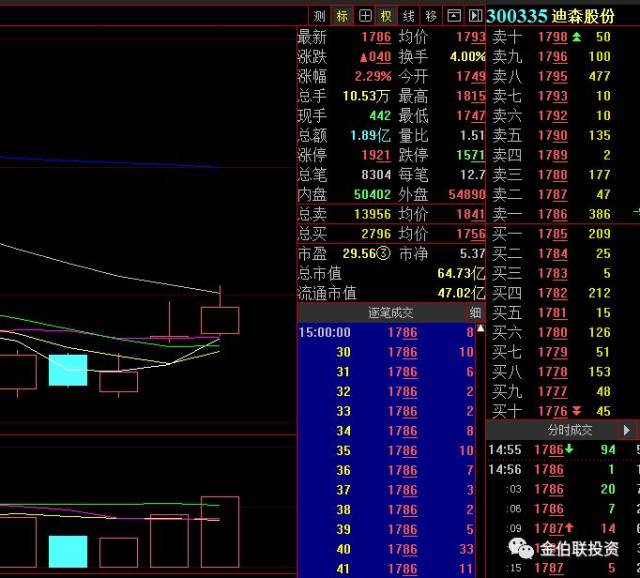The width and height of the screenshot is (640, 578).
Task: Click 买四 volume 212
Action: click(x=599, y=293)
